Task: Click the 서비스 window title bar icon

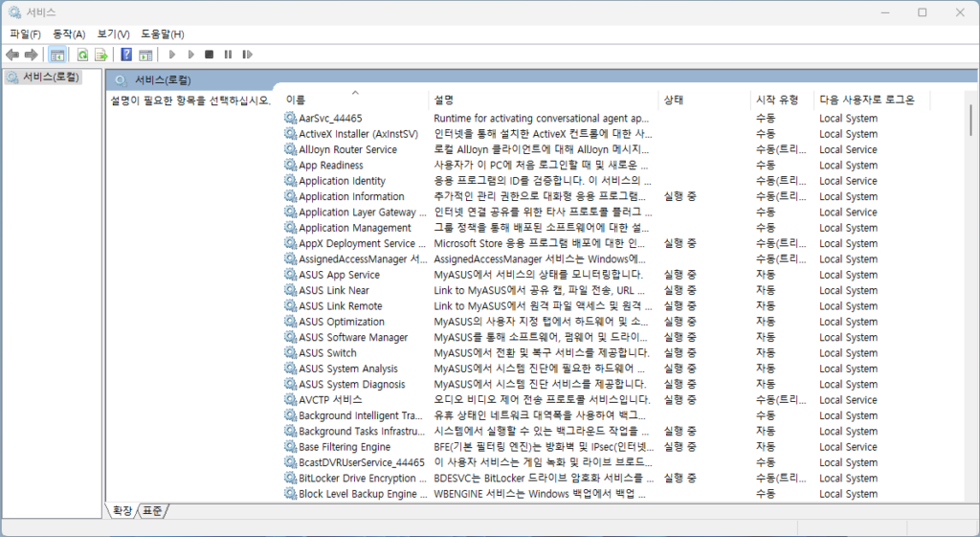Action: click(x=14, y=11)
